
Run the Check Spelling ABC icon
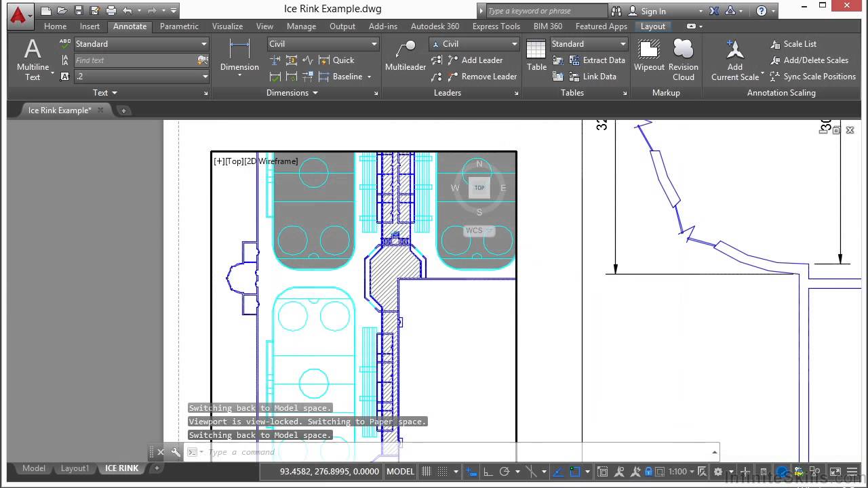[65, 43]
